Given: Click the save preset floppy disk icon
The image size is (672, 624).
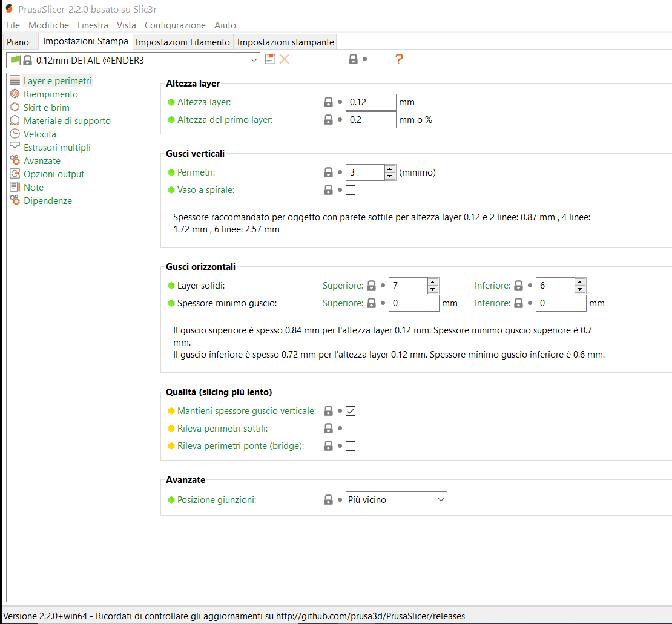Looking at the screenshot, I should 270,59.
